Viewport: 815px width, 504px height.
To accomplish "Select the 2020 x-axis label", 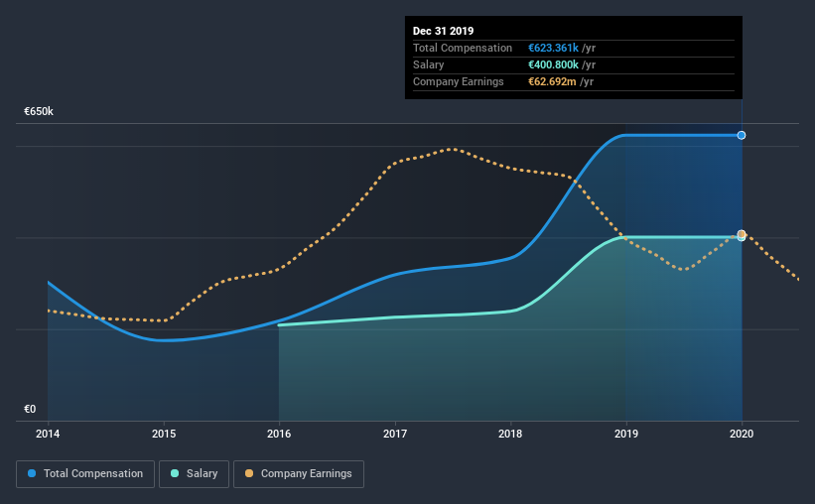I will (x=742, y=434).
